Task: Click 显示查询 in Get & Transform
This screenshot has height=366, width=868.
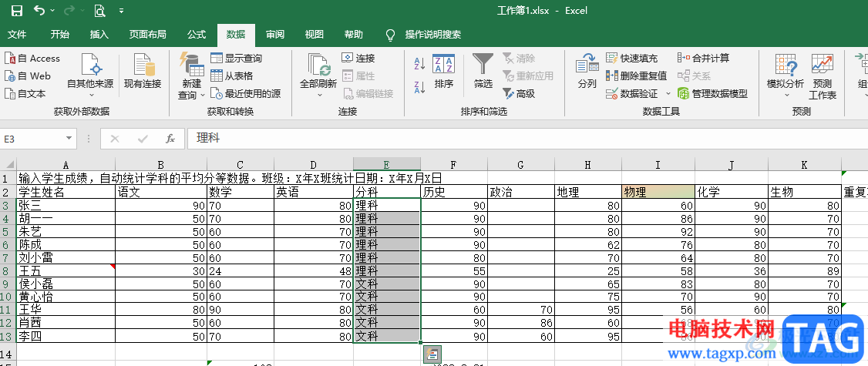Action: click(x=237, y=58)
